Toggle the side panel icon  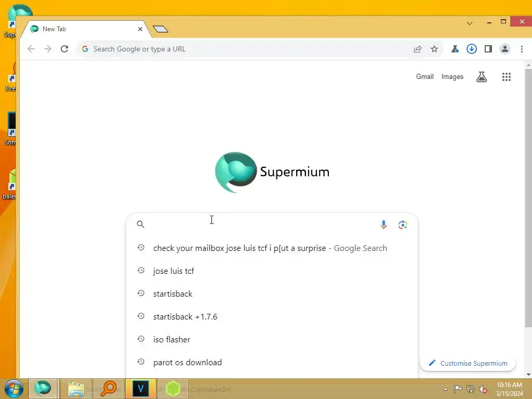488,49
